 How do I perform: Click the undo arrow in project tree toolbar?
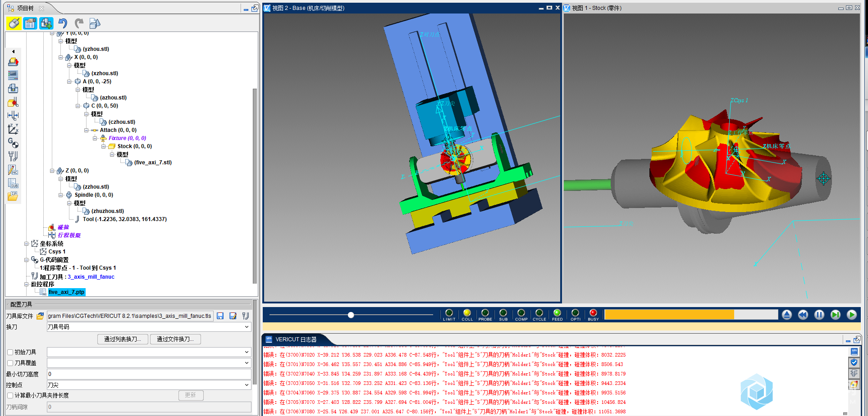click(63, 23)
